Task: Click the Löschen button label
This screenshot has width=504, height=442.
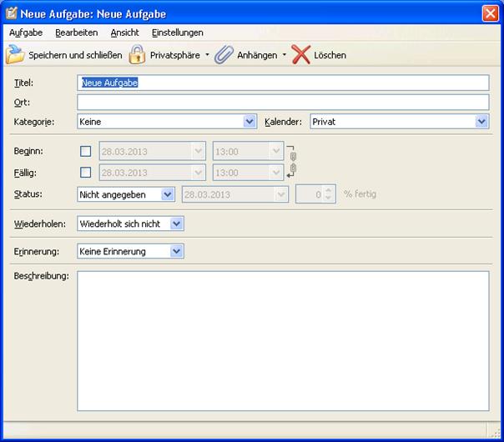Action: pos(330,55)
